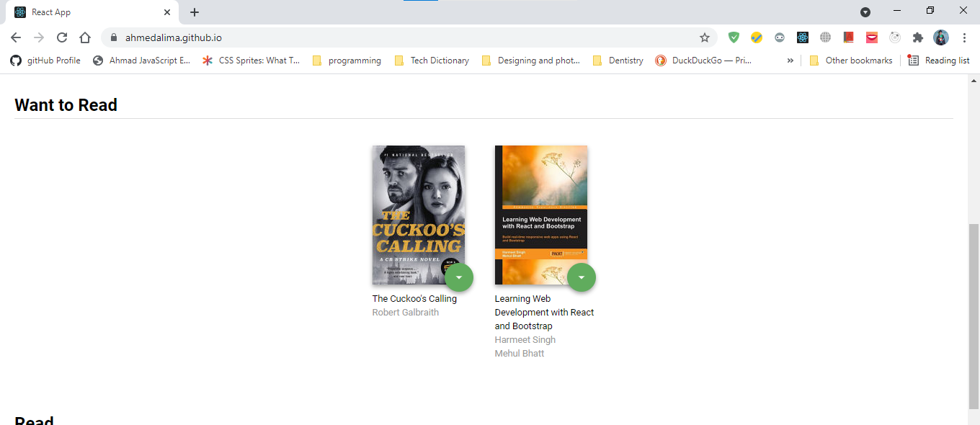This screenshot has height=425, width=980.
Task: Select the React App tab
Action: 92,12
